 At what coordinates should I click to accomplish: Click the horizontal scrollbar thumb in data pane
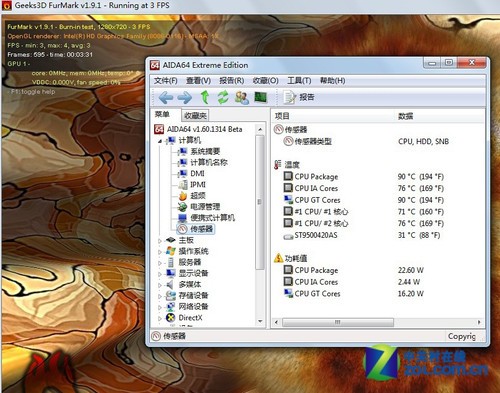pos(338,322)
